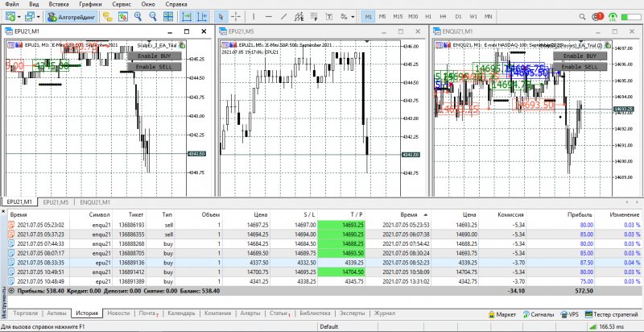Image resolution: width=644 pixels, height=332 pixels.
Task: Select the history row with ticket 136889136
Action: click(x=324, y=262)
